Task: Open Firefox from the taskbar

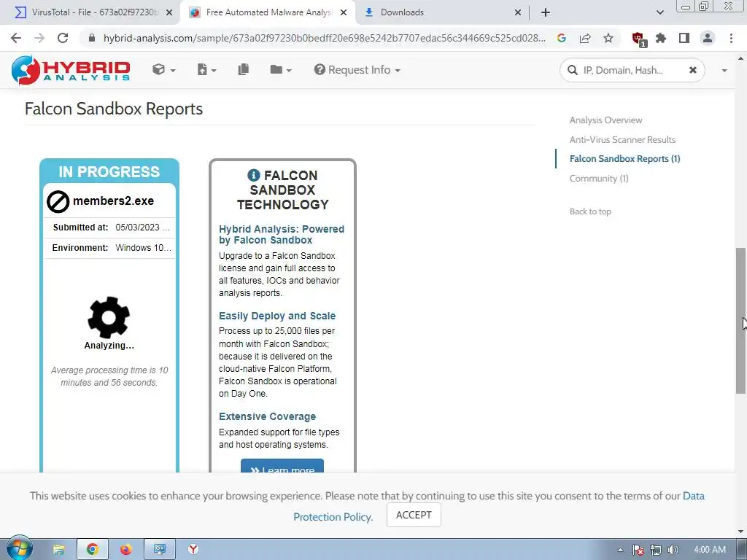Action: 125,550
